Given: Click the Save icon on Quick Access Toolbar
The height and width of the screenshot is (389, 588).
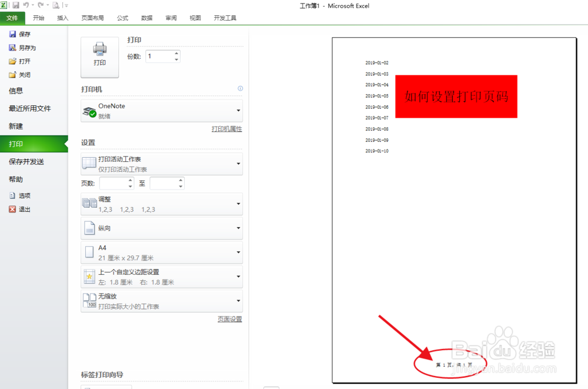Looking at the screenshot, I should tap(15, 5).
